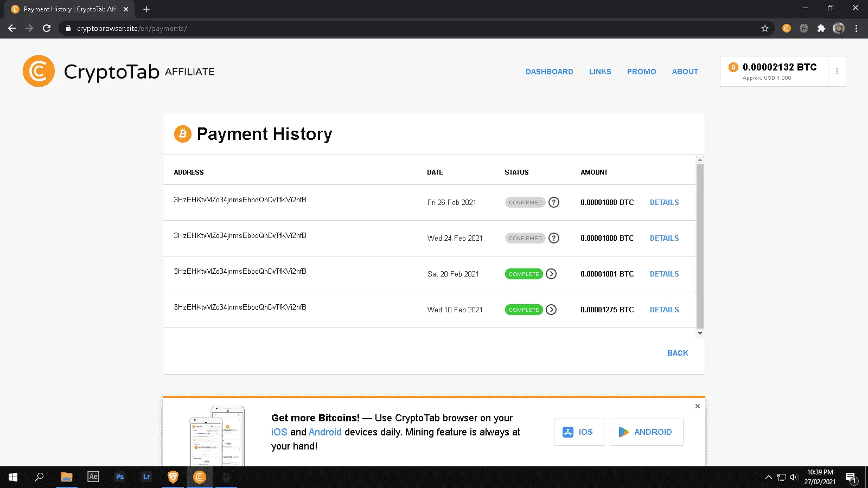This screenshot has width=868, height=488.
Task: Open Windows taskbar search
Action: pos(39,477)
